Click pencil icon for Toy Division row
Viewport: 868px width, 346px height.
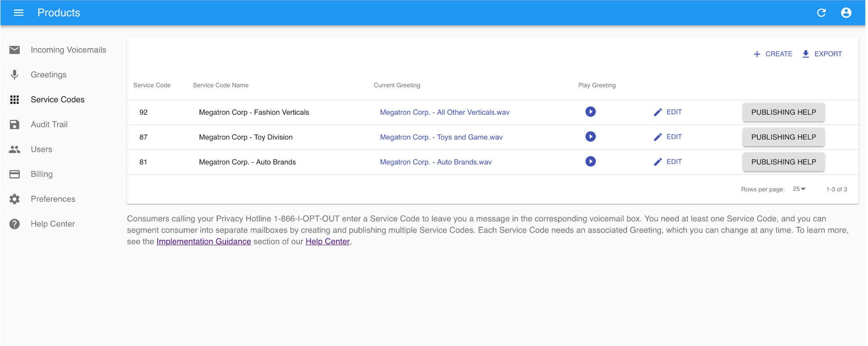pyautogui.click(x=658, y=137)
